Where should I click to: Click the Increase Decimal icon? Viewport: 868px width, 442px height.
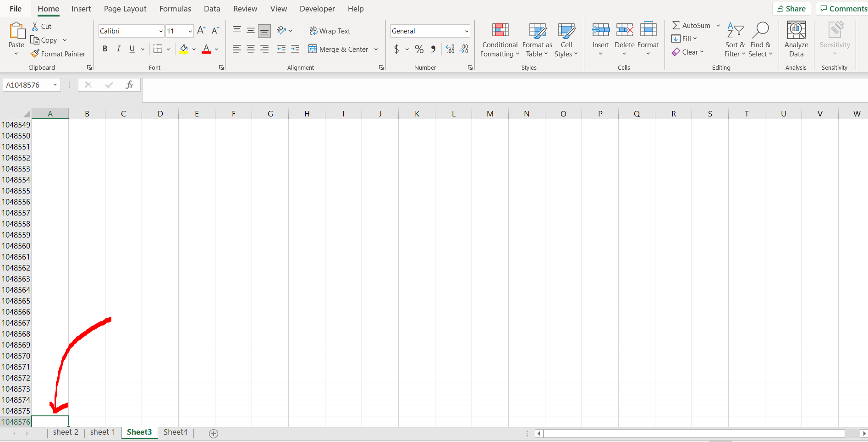click(449, 49)
